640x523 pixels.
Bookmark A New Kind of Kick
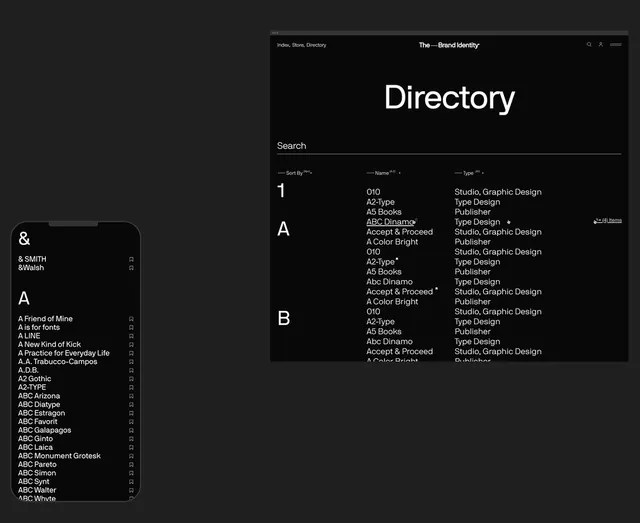tap(131, 345)
